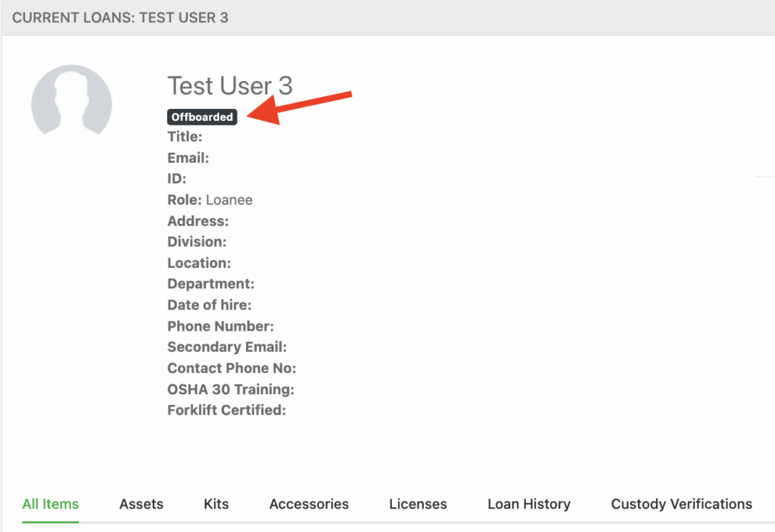Select the Kits tab

(216, 504)
